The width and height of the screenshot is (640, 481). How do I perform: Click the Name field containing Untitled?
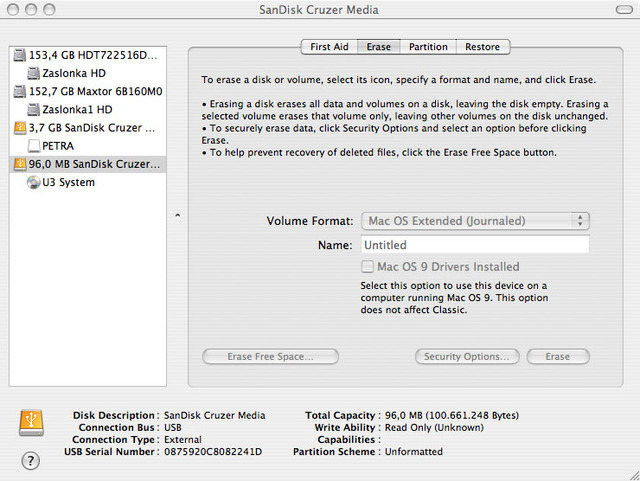[x=475, y=245]
